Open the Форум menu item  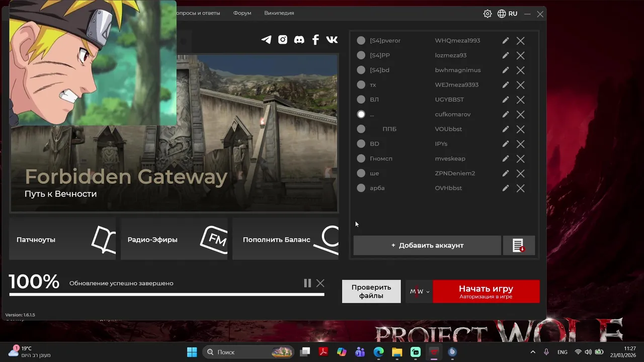pyautogui.click(x=242, y=13)
